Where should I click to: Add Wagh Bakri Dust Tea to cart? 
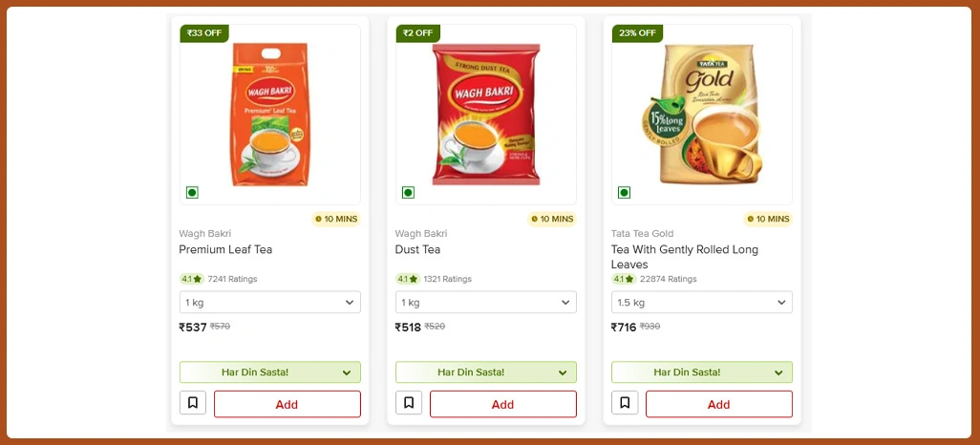[x=502, y=404]
